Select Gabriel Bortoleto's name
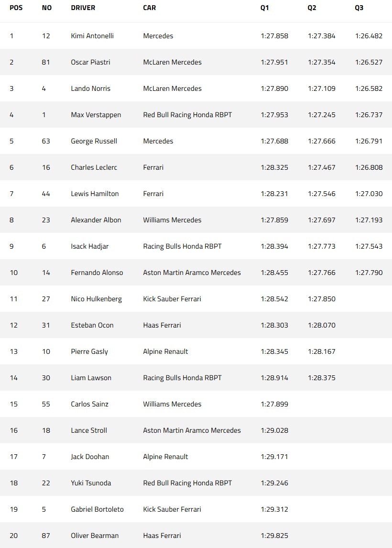The image size is (392, 548). [x=97, y=509]
